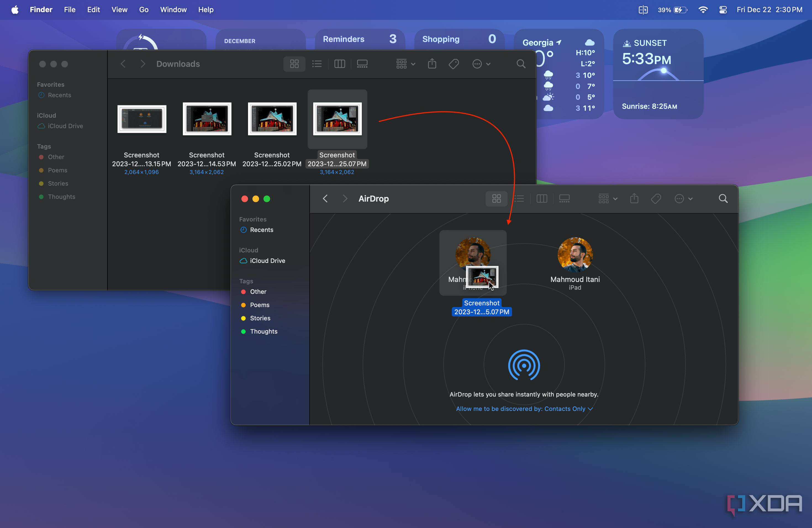Click the Reminders widget

pyautogui.click(x=360, y=39)
